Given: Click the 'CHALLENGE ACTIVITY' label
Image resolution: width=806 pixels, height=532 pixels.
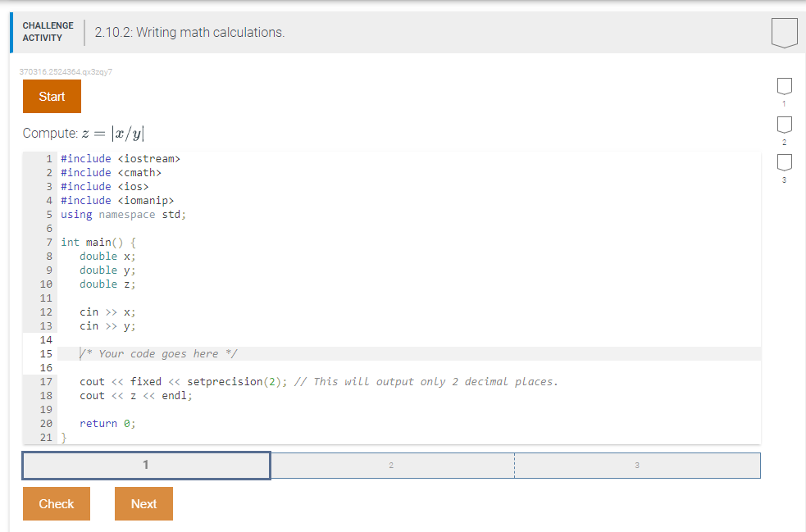Looking at the screenshot, I should click(x=48, y=31).
